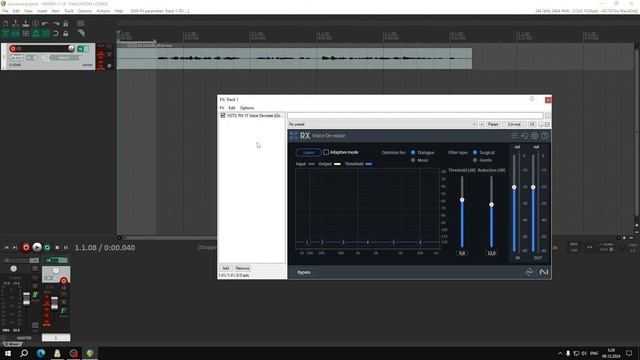Open the RX help question icon

[544, 136]
